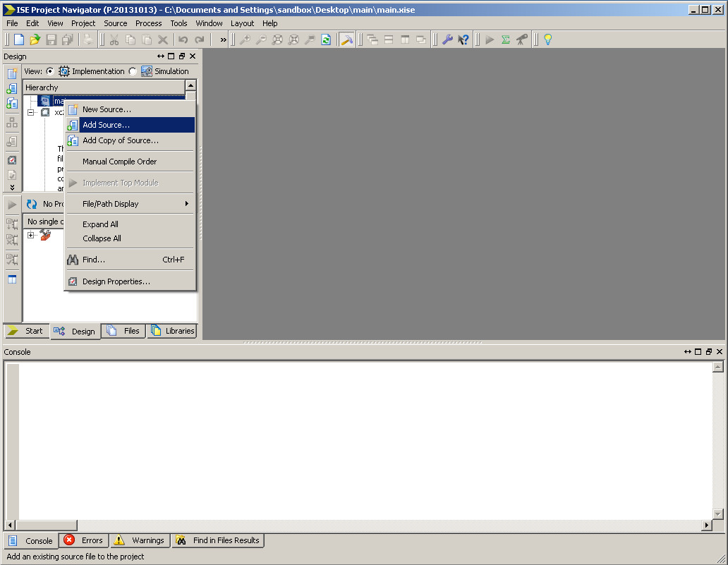Choose Add Source from context menu
Image resolution: width=728 pixels, height=565 pixels.
130,125
